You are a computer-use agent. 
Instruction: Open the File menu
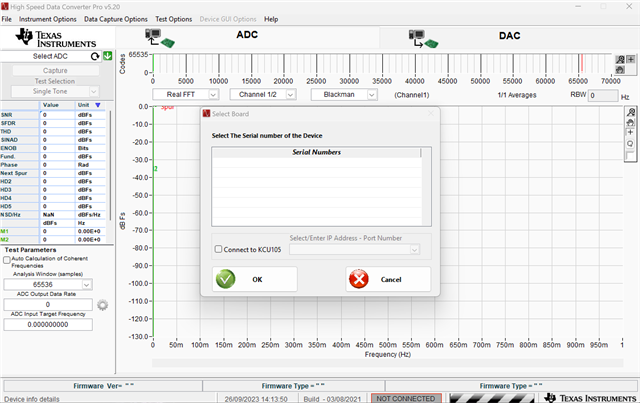pyautogui.click(x=7, y=19)
